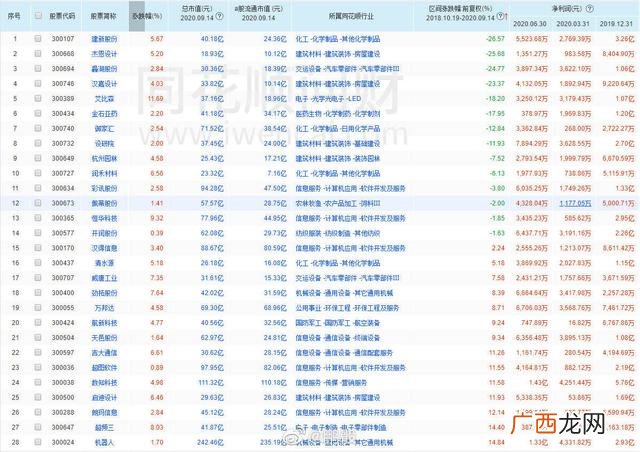Open stock name link for 300732
This screenshot has width=640, height=452.
[x=104, y=143]
